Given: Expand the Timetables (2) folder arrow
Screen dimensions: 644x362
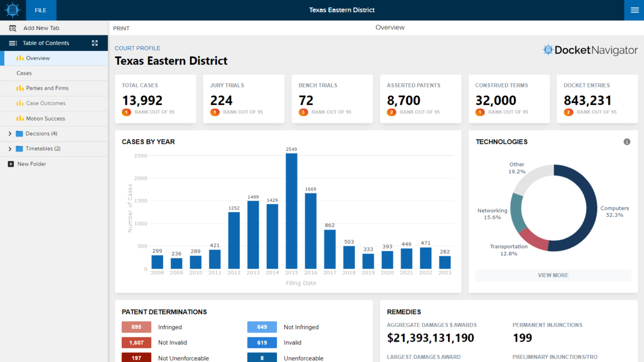Looking at the screenshot, I should pyautogui.click(x=10, y=149).
